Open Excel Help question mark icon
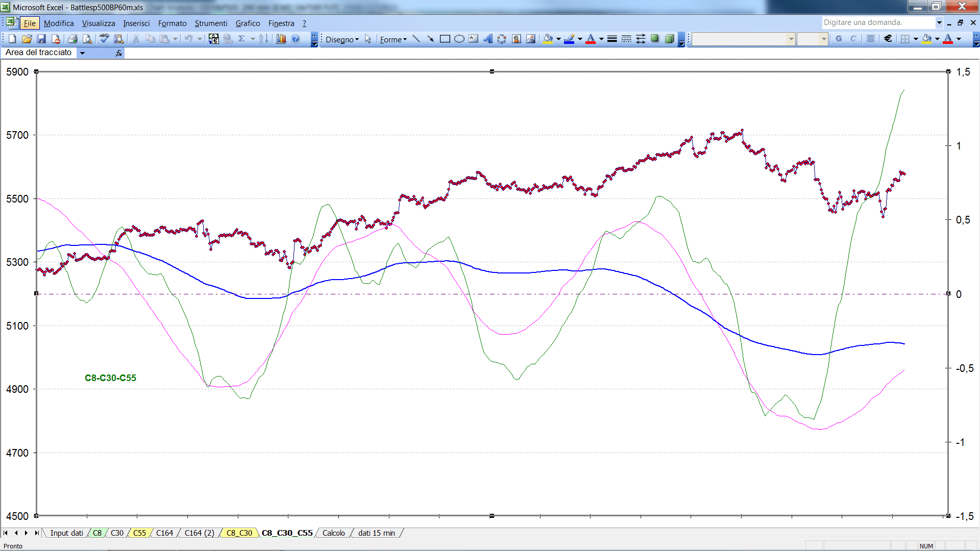980x551 pixels. [x=296, y=39]
